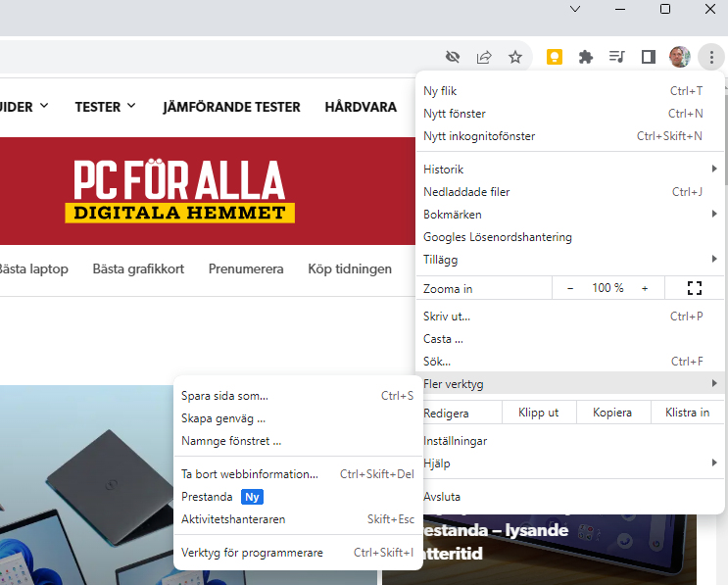Select Ny flik menu entry
Viewport: 728px width, 585px height.
[x=569, y=91]
